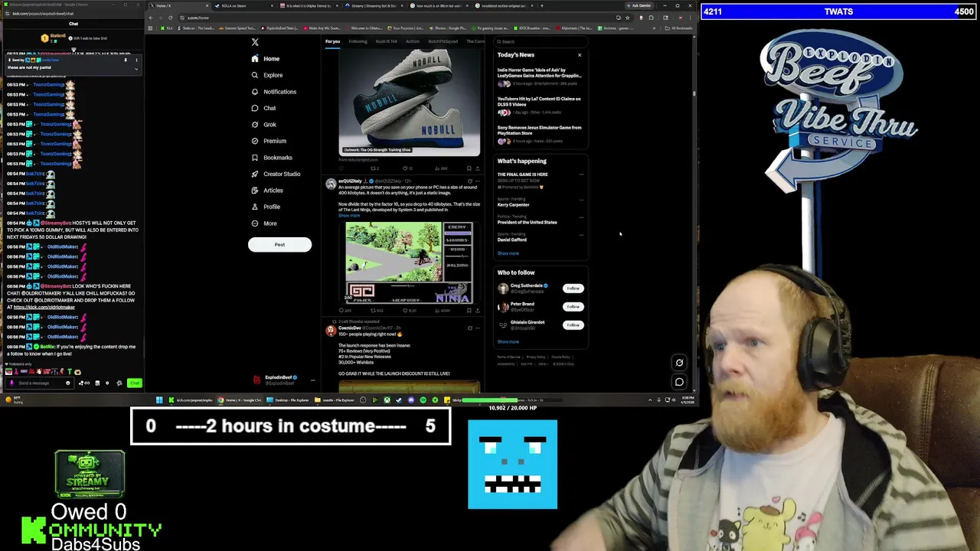Screen dimensions: 980x551
Task: Open the NOBULL shoe ad image
Action: (410, 103)
